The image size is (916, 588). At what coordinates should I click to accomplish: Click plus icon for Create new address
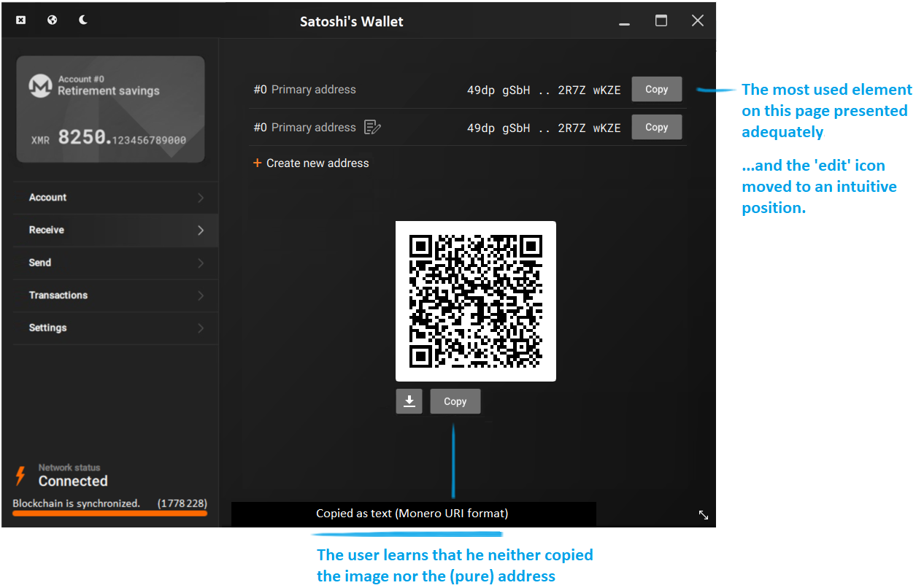(257, 163)
